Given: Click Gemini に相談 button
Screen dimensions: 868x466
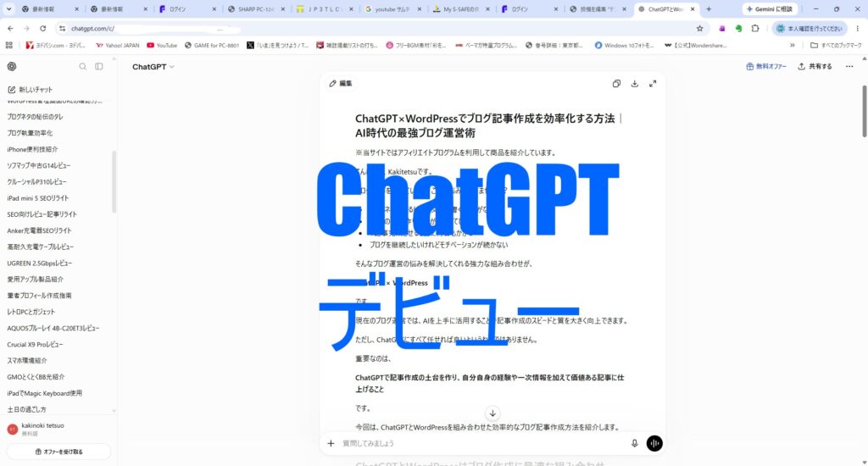Looking at the screenshot, I should click(x=770, y=9).
